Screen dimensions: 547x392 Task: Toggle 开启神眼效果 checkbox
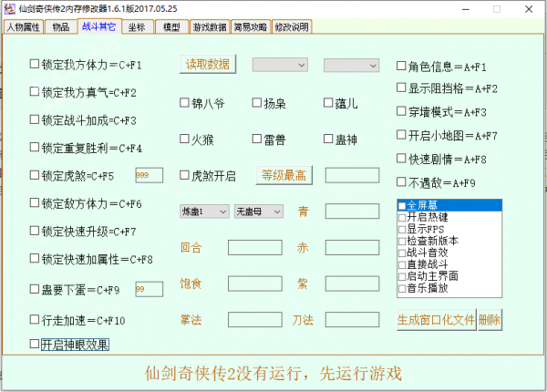click(x=35, y=344)
